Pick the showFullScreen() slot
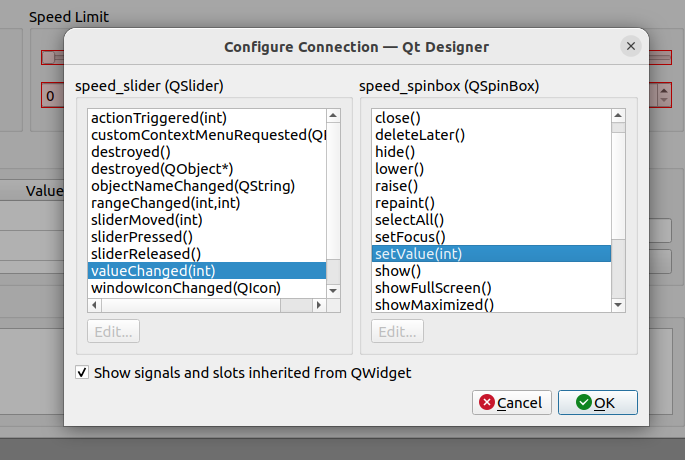Image resolution: width=685 pixels, height=460 pixels. click(491, 288)
